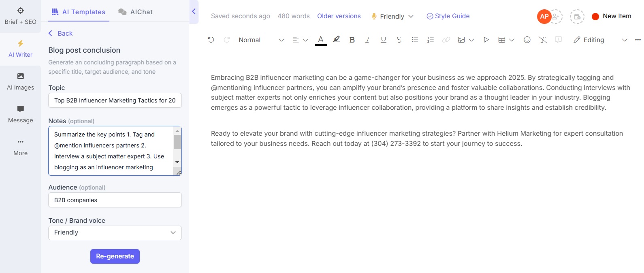Click the Notes scrollbar up arrow
Image resolution: width=644 pixels, height=273 pixels.
[177, 131]
